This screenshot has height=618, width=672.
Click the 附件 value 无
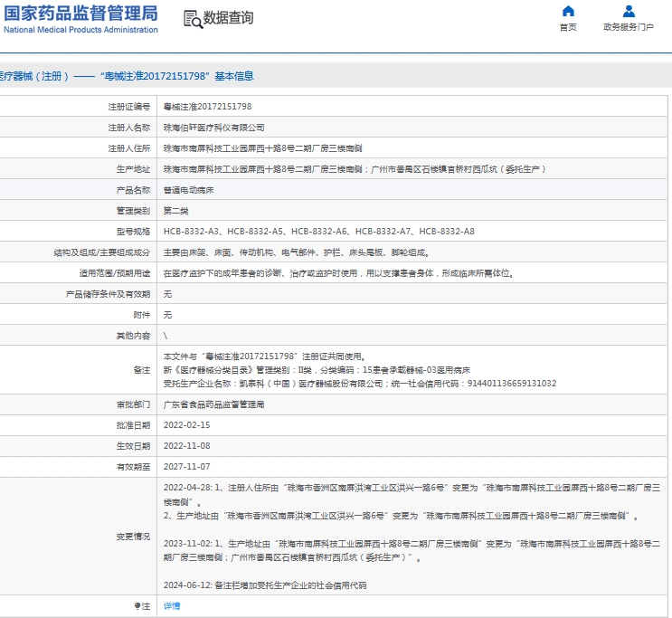pyautogui.click(x=167, y=315)
